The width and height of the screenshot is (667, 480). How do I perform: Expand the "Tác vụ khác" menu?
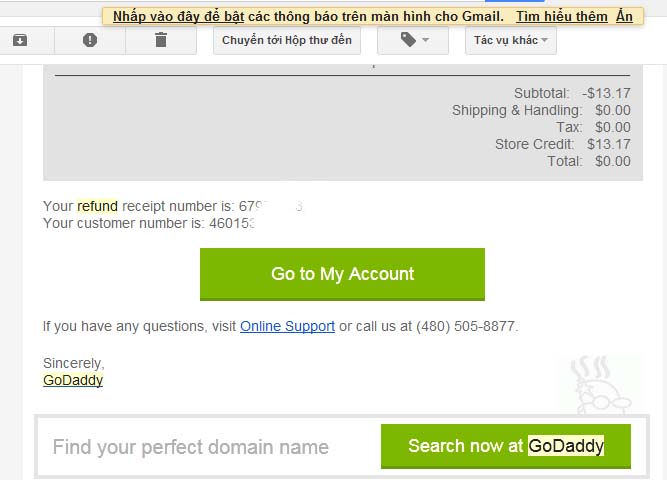point(510,40)
